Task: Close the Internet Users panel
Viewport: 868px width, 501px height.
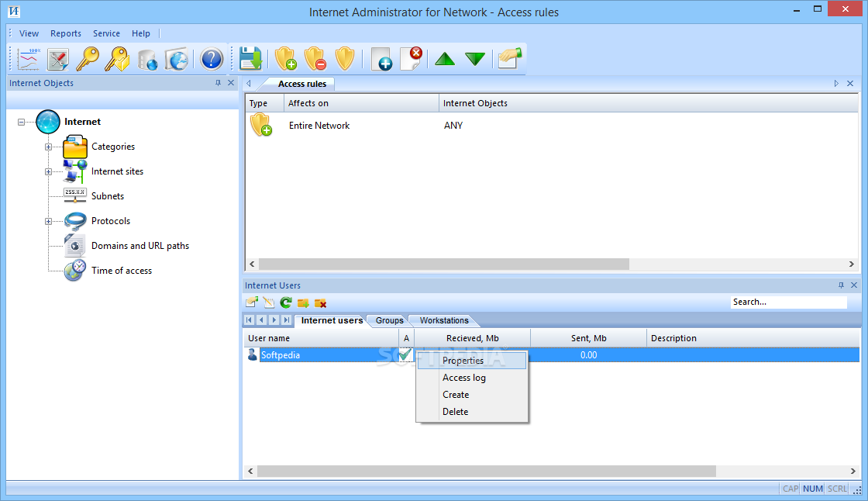Action: coord(854,285)
